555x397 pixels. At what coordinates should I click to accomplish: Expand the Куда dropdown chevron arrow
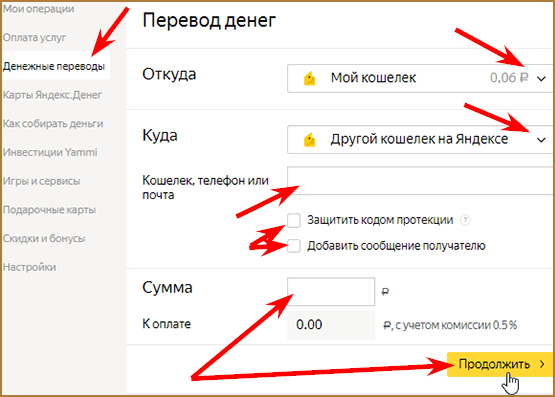pos(541,140)
